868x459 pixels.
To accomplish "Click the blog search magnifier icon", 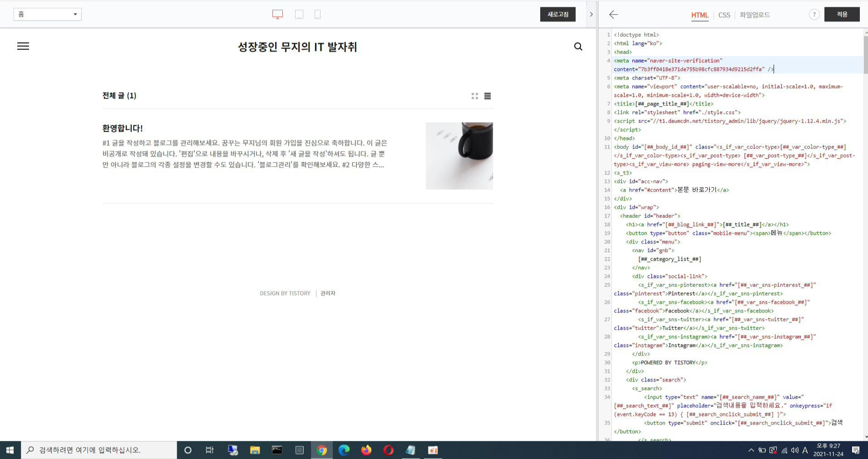I will point(578,46).
